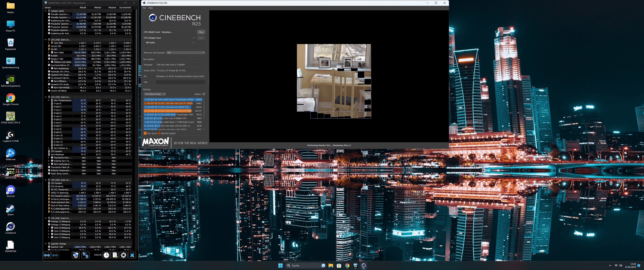Click the Cinebench Info input field
The image size is (644, 270).
click(x=180, y=82)
